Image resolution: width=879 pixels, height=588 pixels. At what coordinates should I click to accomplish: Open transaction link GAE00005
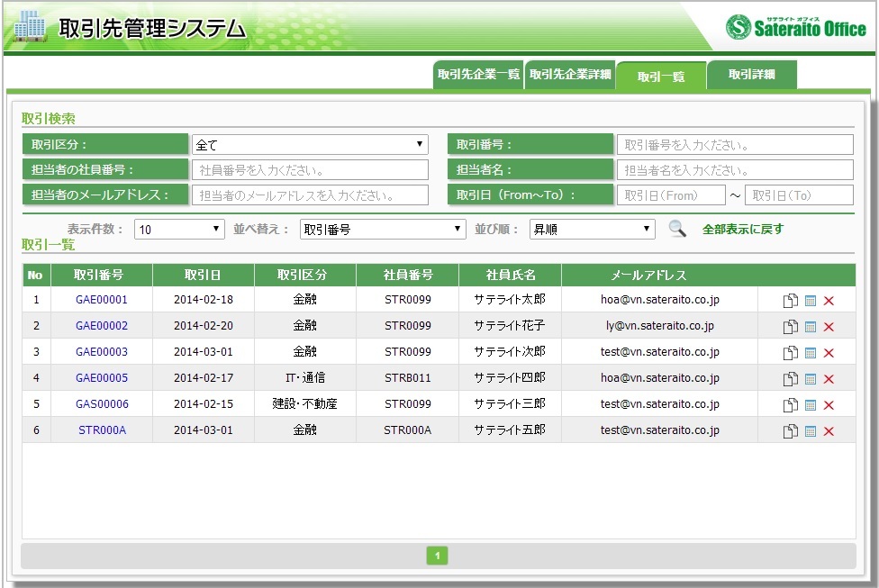[102, 378]
